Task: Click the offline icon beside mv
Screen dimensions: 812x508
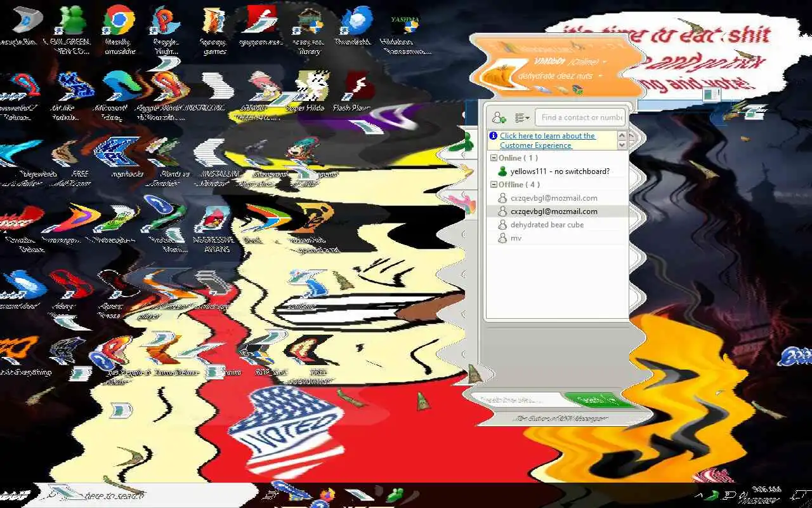Action: [x=502, y=238]
